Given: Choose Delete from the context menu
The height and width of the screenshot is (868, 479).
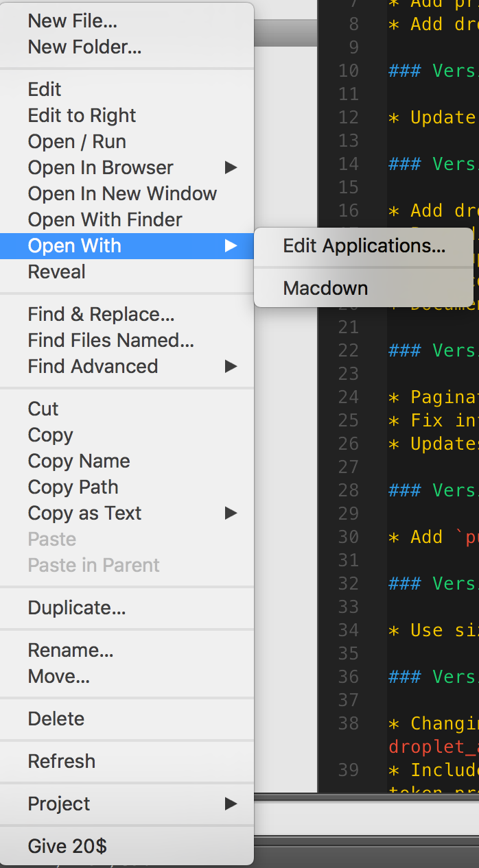Looking at the screenshot, I should point(56,719).
